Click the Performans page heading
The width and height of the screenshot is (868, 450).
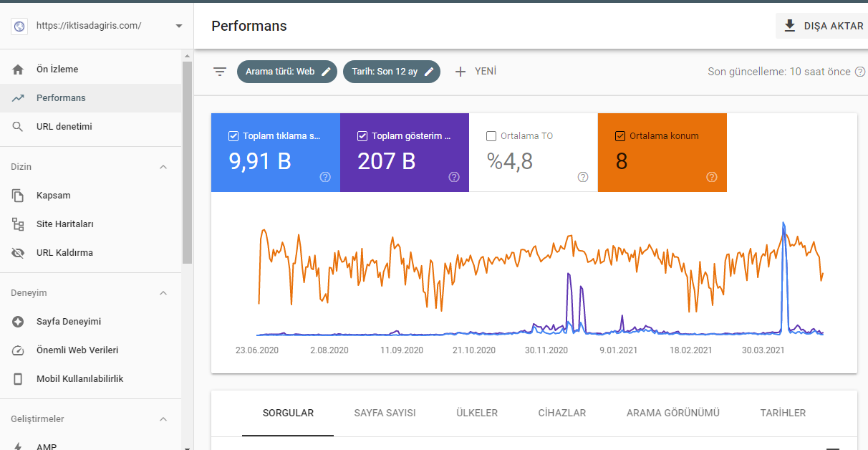[249, 26]
